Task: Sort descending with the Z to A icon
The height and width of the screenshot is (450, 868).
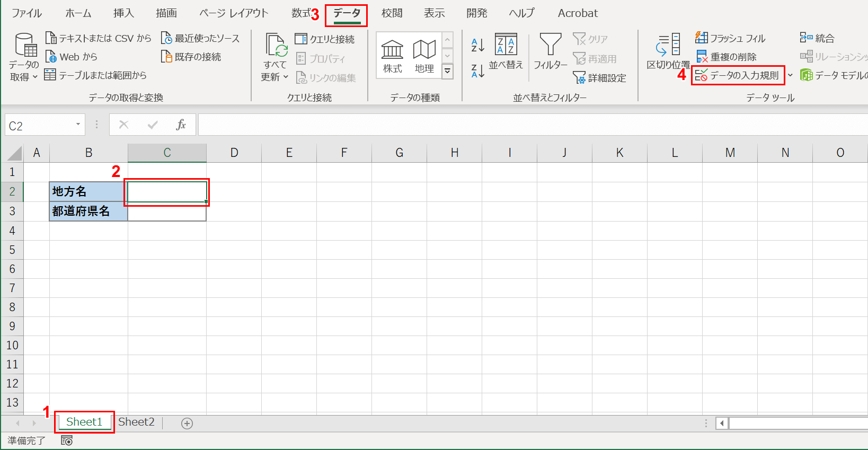Action: 477,70
